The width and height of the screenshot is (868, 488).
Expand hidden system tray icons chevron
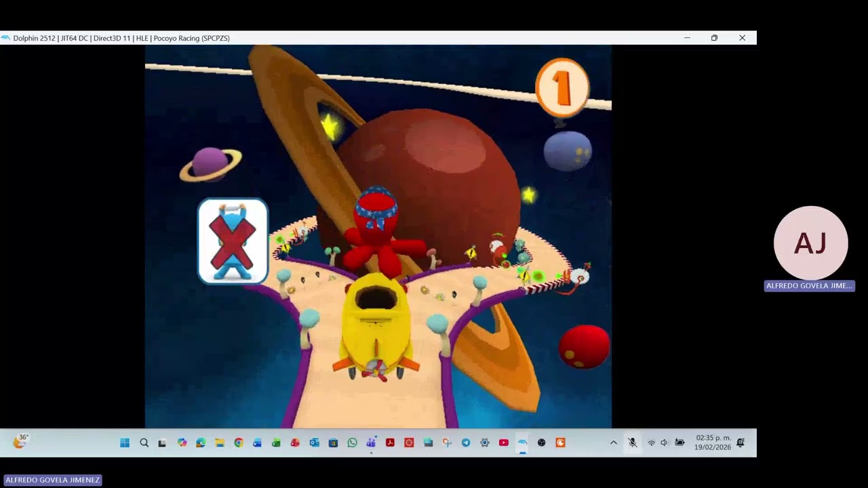[x=614, y=443]
